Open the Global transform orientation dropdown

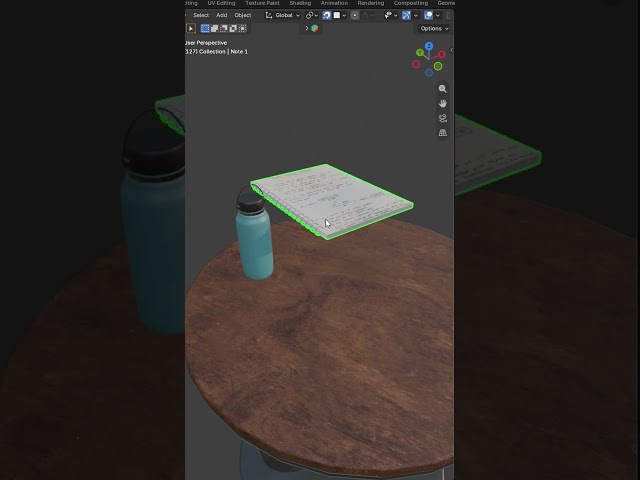[282, 15]
